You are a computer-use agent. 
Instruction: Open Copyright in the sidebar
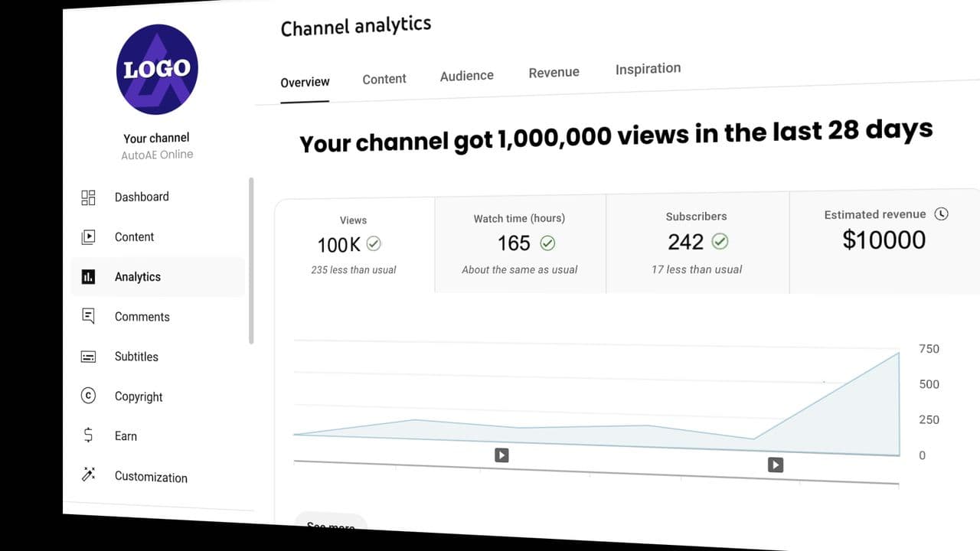pos(139,396)
